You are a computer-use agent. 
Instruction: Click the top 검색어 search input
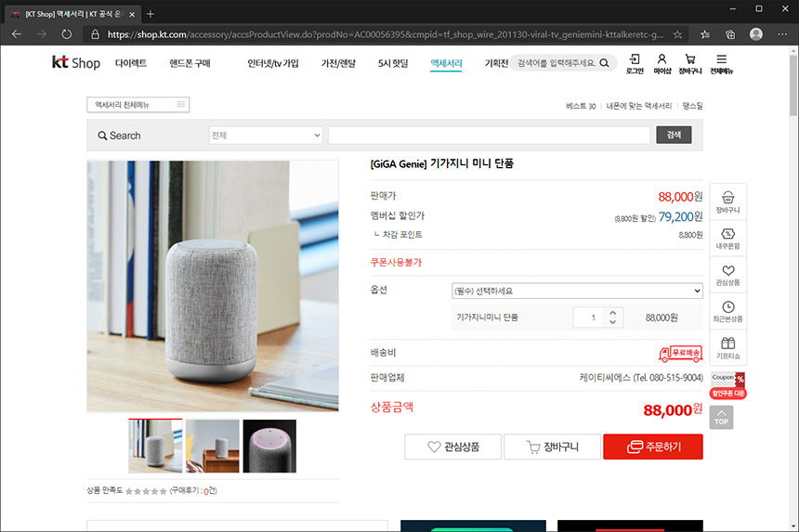click(556, 63)
